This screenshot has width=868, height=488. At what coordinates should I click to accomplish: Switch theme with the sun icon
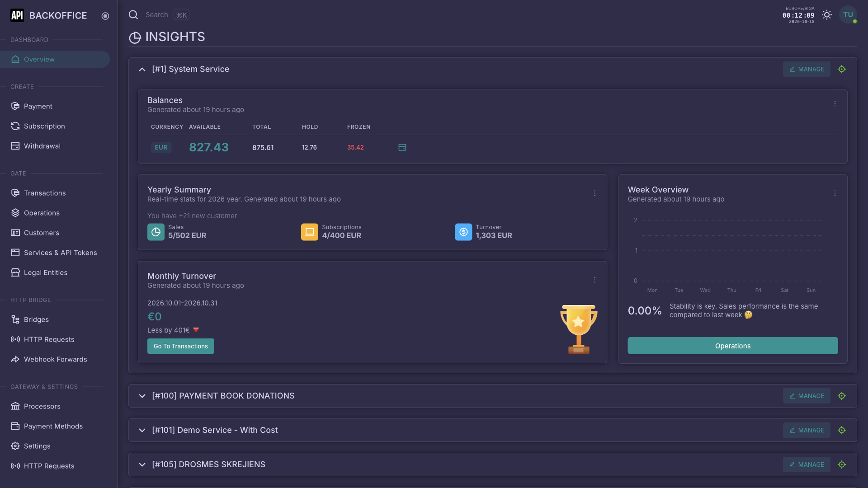[827, 15]
